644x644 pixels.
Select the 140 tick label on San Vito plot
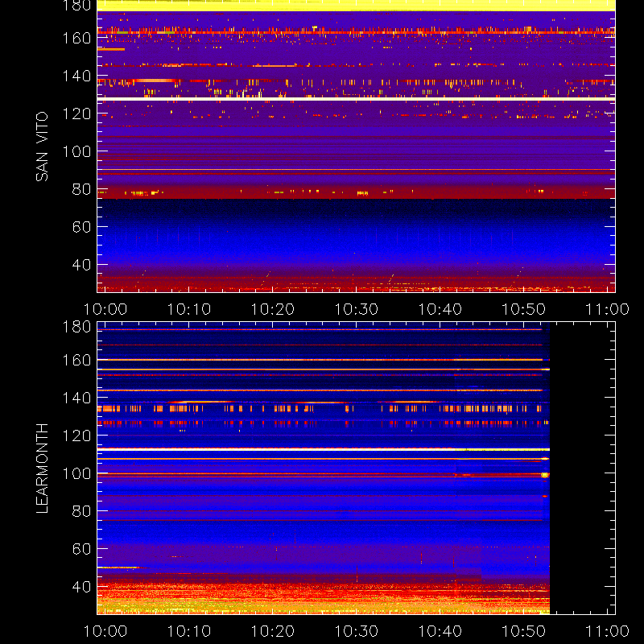76,76
